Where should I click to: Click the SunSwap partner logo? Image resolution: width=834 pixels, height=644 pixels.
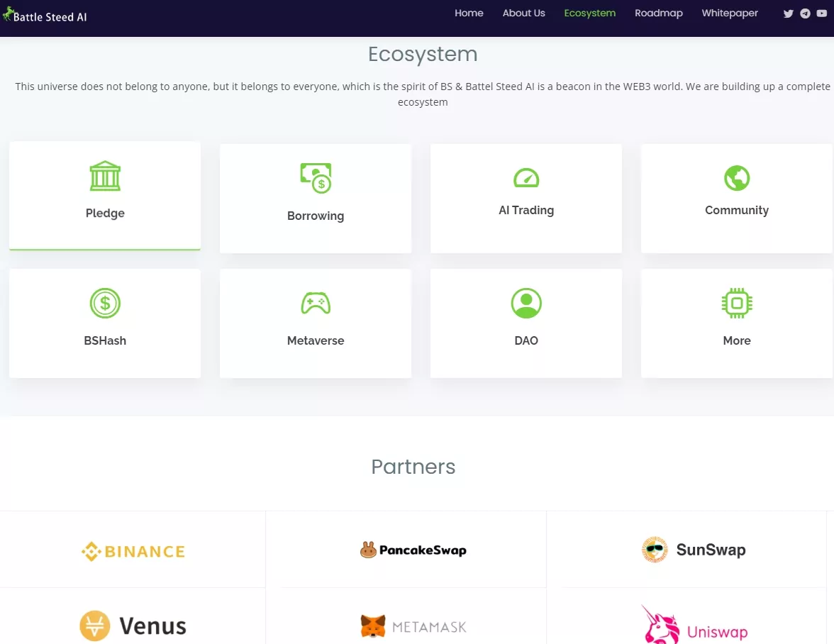pyautogui.click(x=694, y=550)
